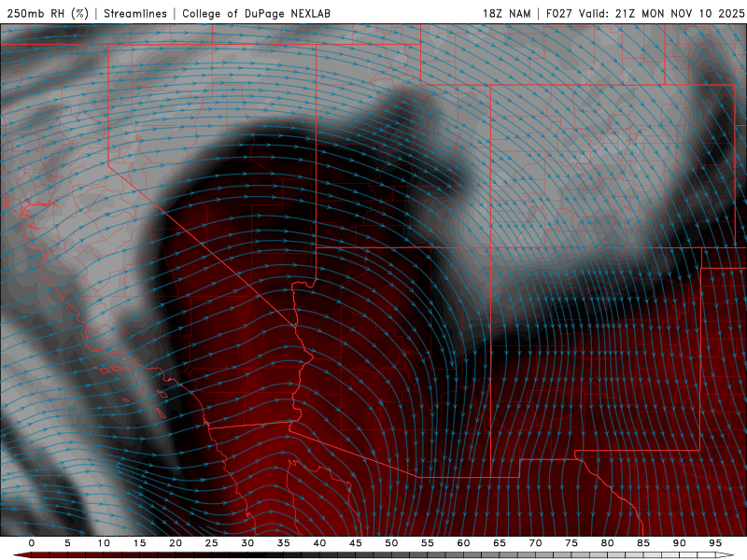This screenshot has height=560, width=747.
Task: Click the '45' colorbar scale label
Action: pos(356,543)
